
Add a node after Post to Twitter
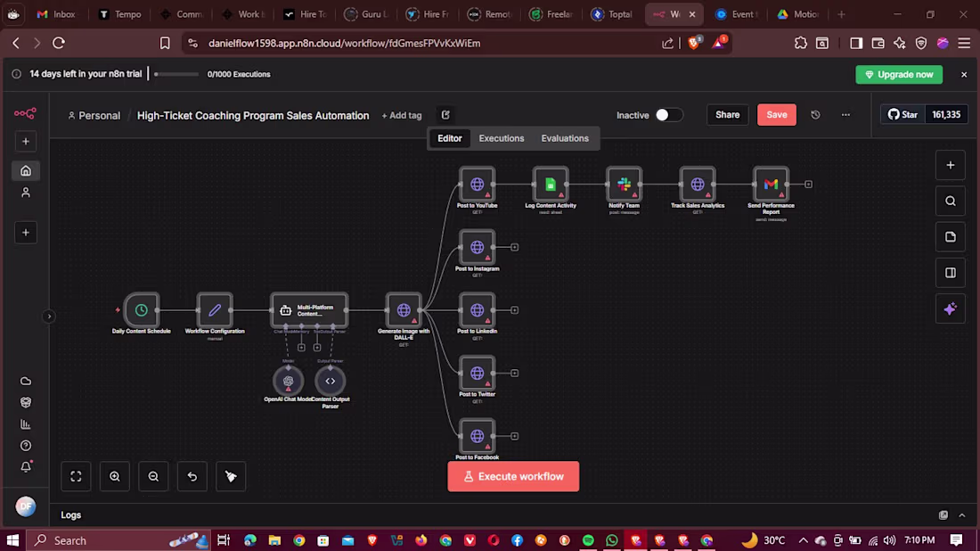(514, 374)
